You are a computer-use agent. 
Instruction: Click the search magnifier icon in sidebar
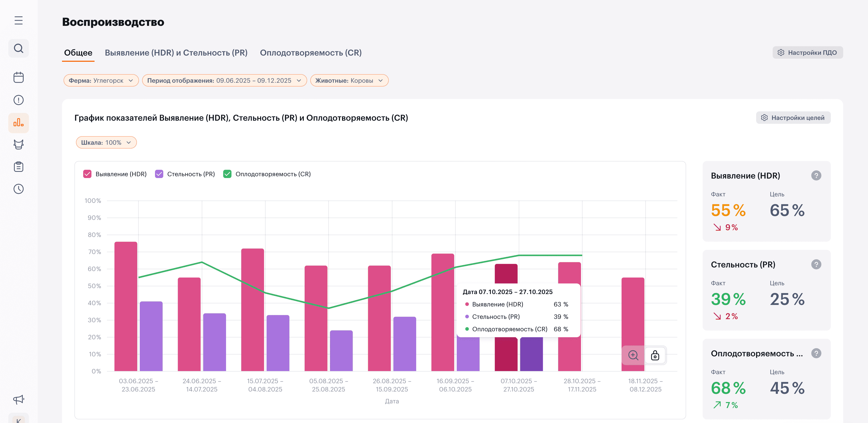click(19, 49)
